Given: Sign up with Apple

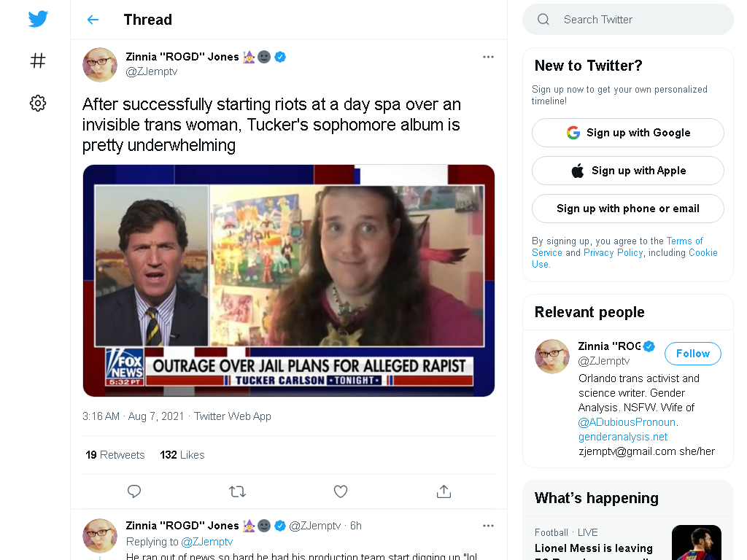Looking at the screenshot, I should pos(628,171).
